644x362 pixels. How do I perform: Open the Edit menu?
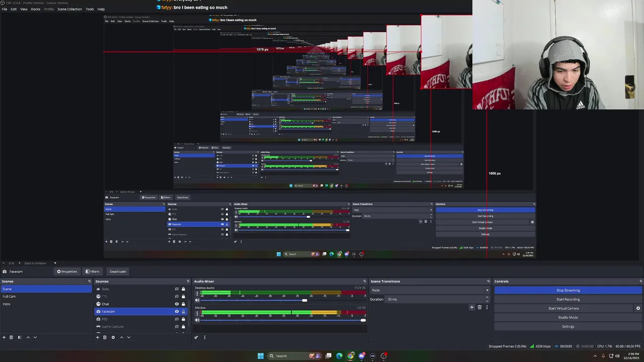(14, 9)
